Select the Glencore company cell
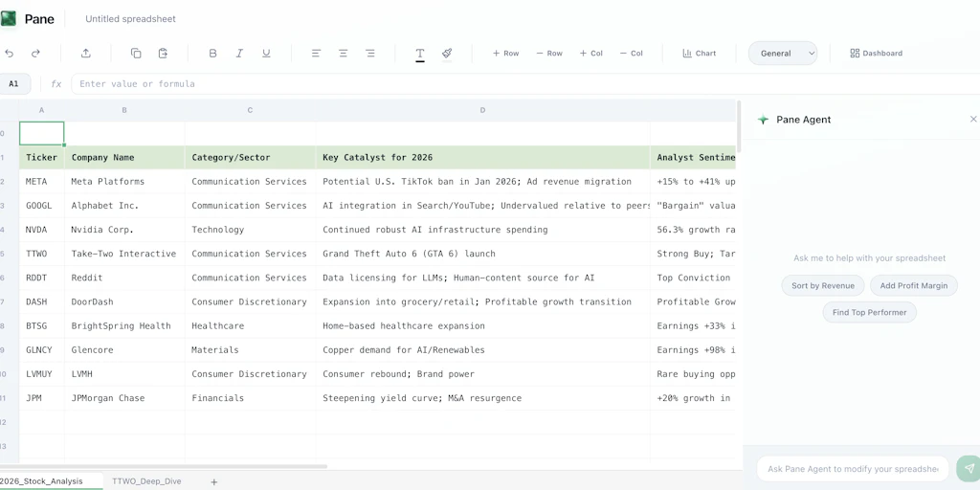This screenshot has height=490, width=980. click(x=124, y=350)
